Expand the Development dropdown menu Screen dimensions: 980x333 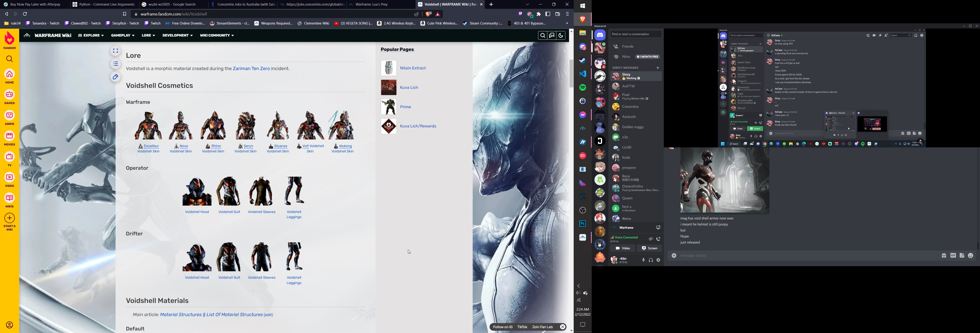pos(178,36)
